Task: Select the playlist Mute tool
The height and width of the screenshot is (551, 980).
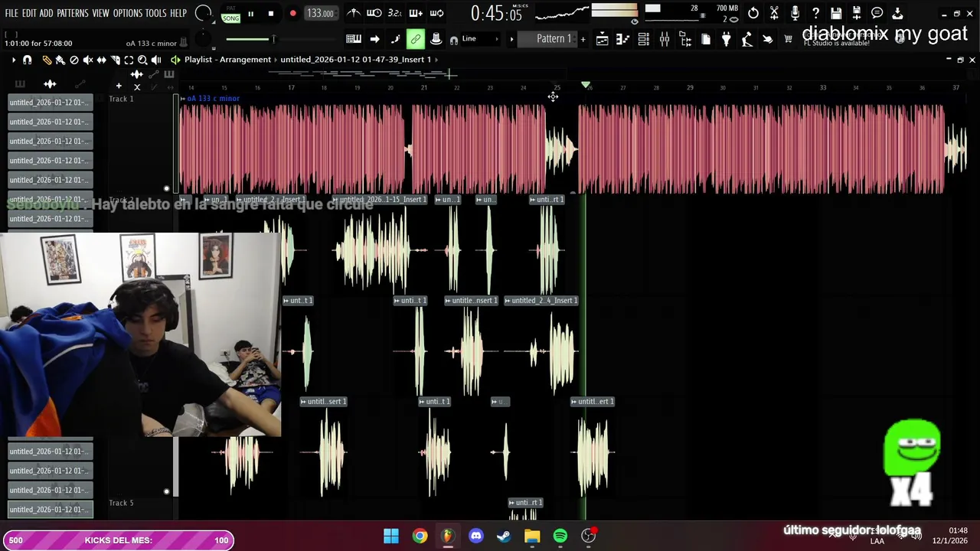Action: 88,60
